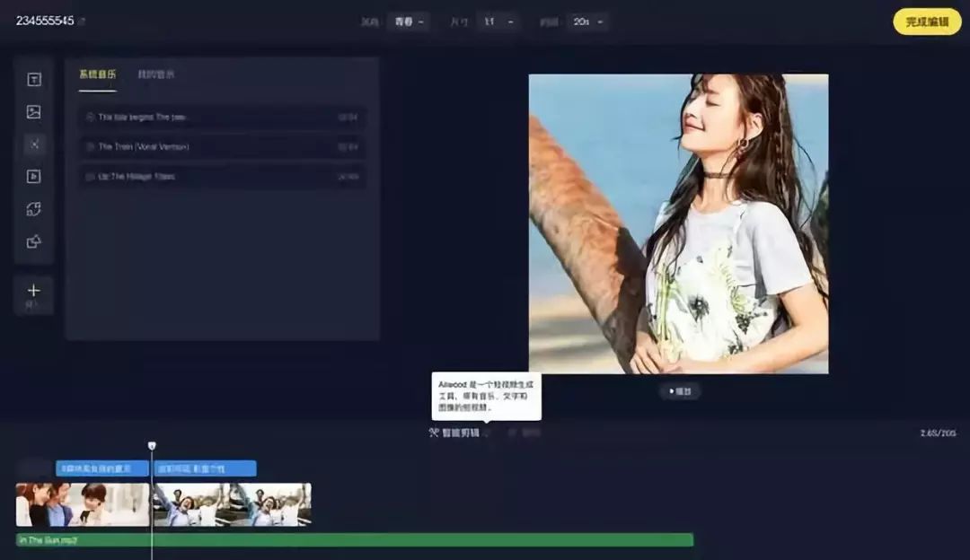The image size is (970, 560).
Task: Select the first video clip thumbnail of people with a phone
Action: pos(83,504)
